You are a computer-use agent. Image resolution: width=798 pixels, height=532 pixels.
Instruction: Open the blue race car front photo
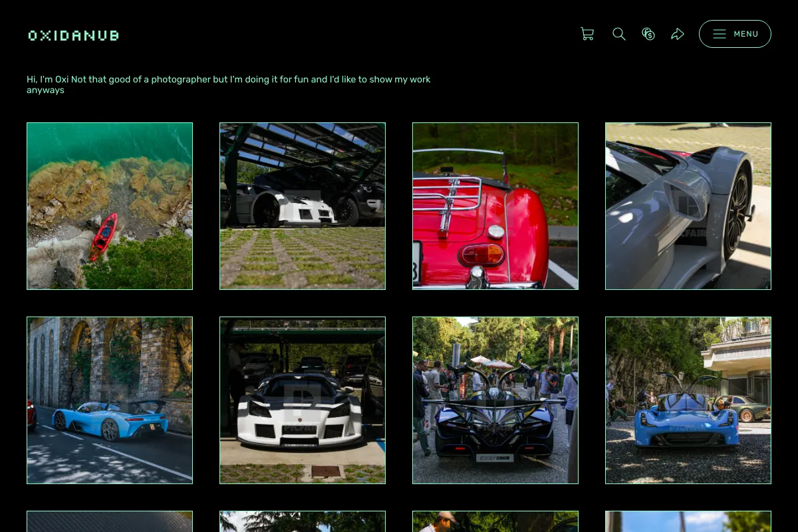688,400
